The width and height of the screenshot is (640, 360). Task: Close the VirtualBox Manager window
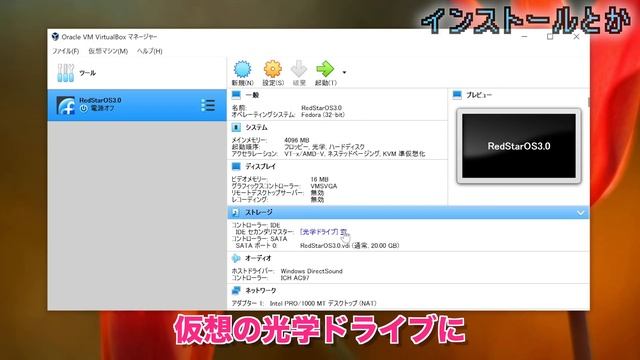coord(576,37)
